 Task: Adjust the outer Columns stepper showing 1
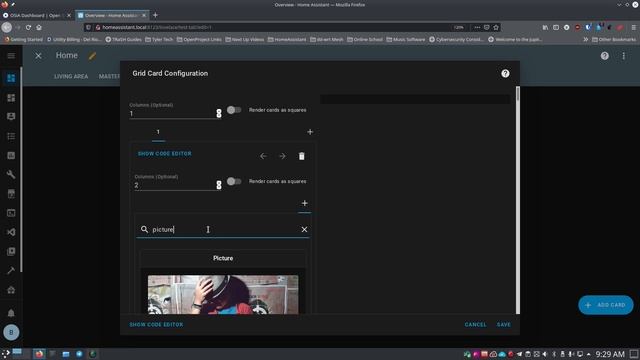point(219,113)
